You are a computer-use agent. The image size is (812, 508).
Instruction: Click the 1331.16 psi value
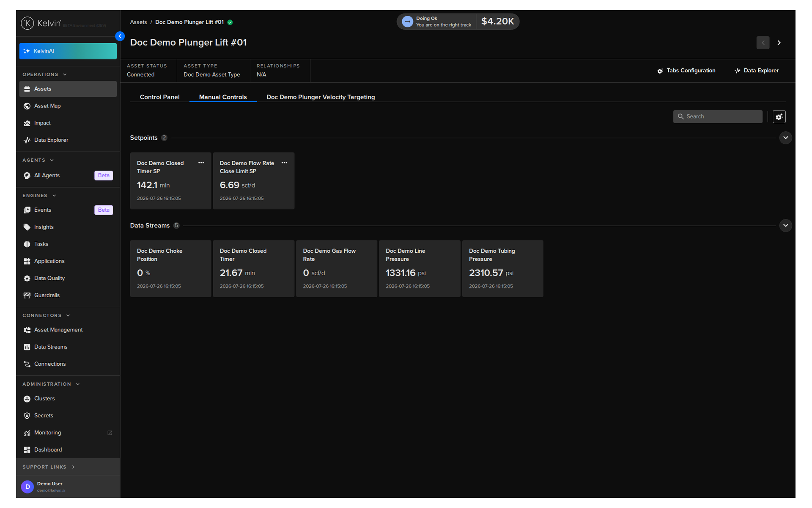pos(406,273)
